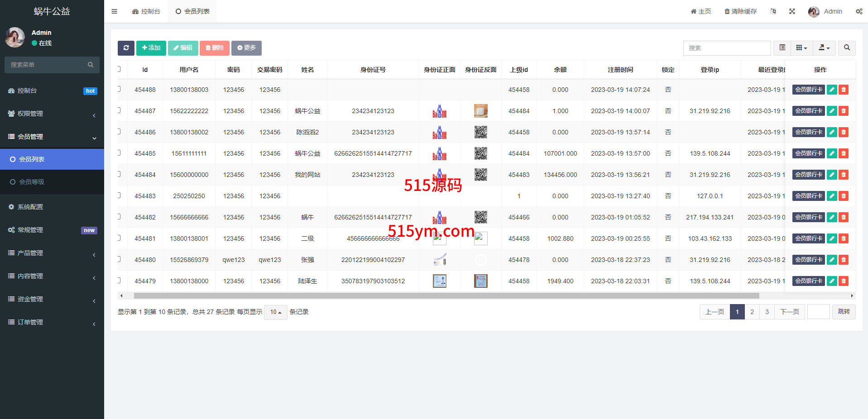This screenshot has height=419, width=868.
Task: Click the green 添加 button
Action: (151, 48)
